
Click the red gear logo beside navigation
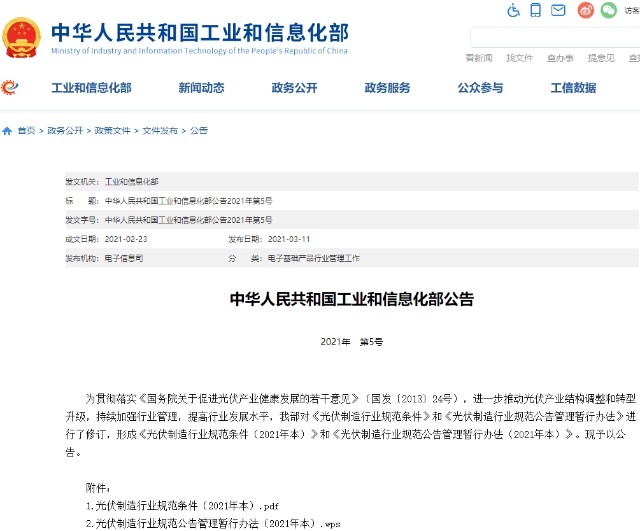pos(9,87)
